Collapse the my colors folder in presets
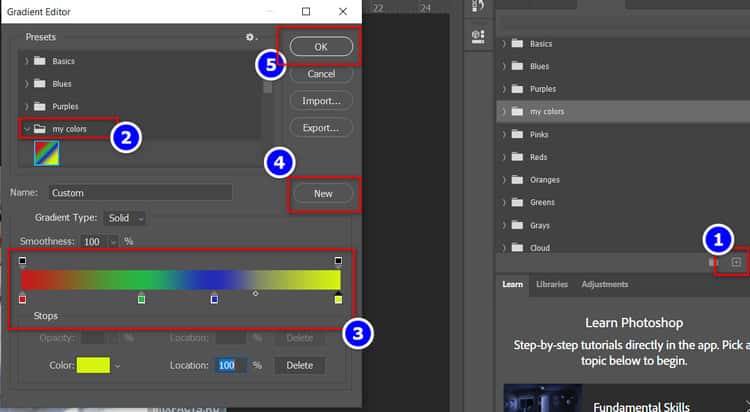Screen dimensions: 750x412 25,129
